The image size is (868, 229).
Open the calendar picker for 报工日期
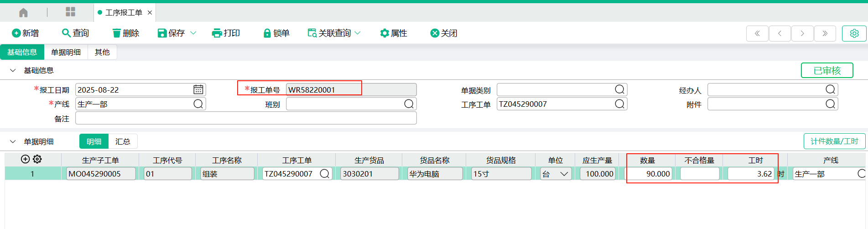(x=198, y=89)
